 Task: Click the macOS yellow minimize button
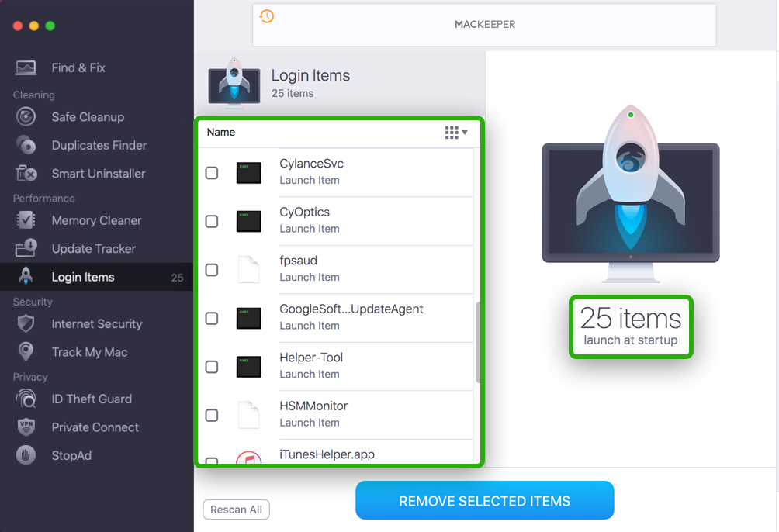coord(34,26)
